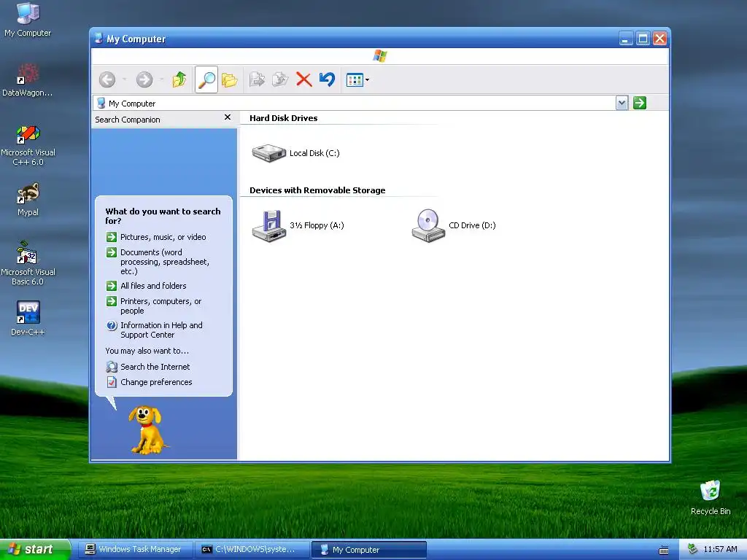Search for Printers, computers, or people
Screen dimensions: 747x560
click(x=155, y=306)
